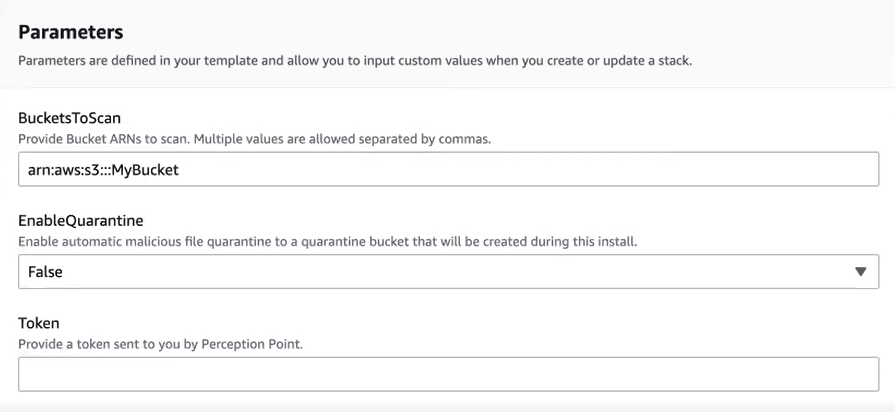Click the EnableQuarantine field label
Viewport: 895px width, 412px height.
(83, 221)
